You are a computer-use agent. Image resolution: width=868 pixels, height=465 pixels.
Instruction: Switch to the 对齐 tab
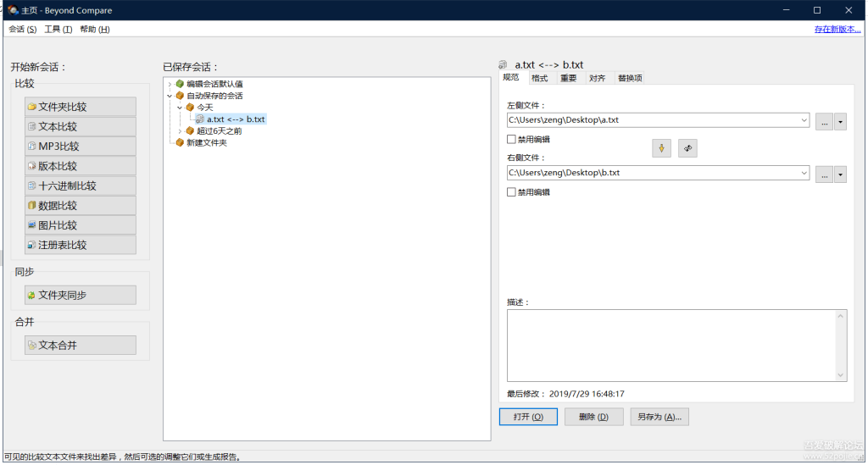tap(598, 78)
